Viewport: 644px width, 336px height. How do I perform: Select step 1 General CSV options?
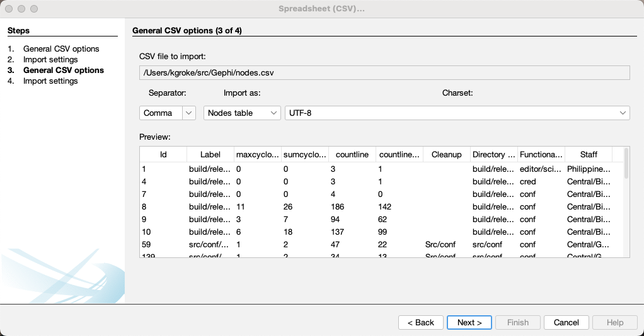tap(60, 49)
